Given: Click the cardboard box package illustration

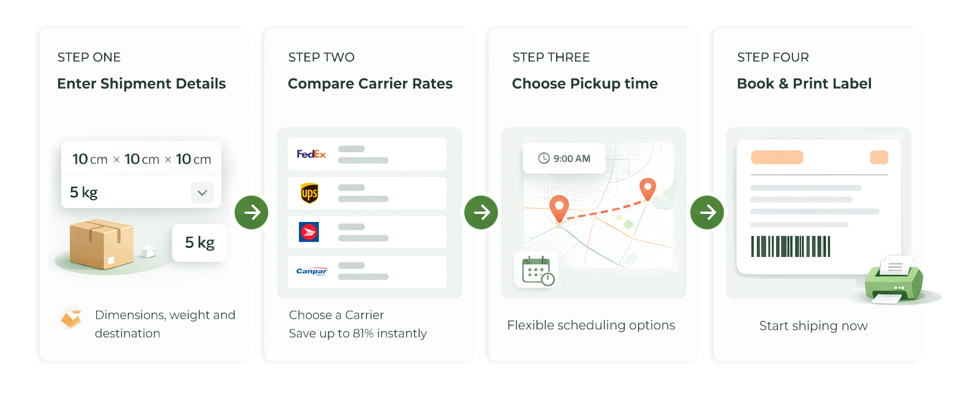Looking at the screenshot, I should point(102,244).
